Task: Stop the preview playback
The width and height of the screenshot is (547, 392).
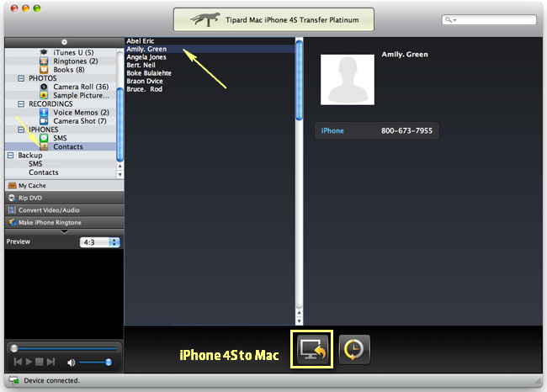Action: [40, 362]
